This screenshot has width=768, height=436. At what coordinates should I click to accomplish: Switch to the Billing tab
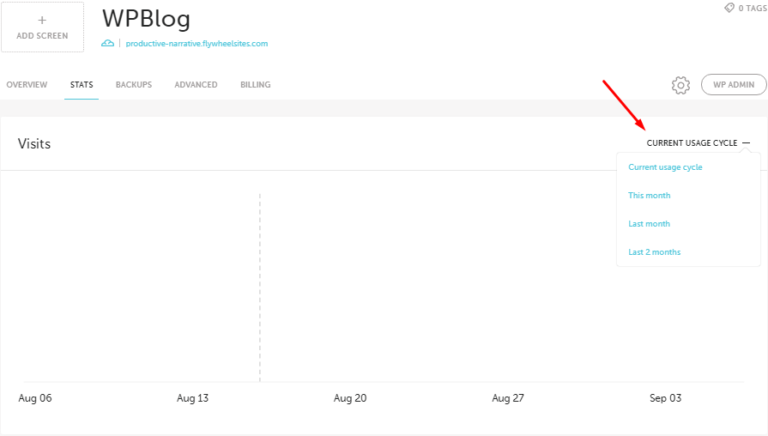(x=255, y=85)
